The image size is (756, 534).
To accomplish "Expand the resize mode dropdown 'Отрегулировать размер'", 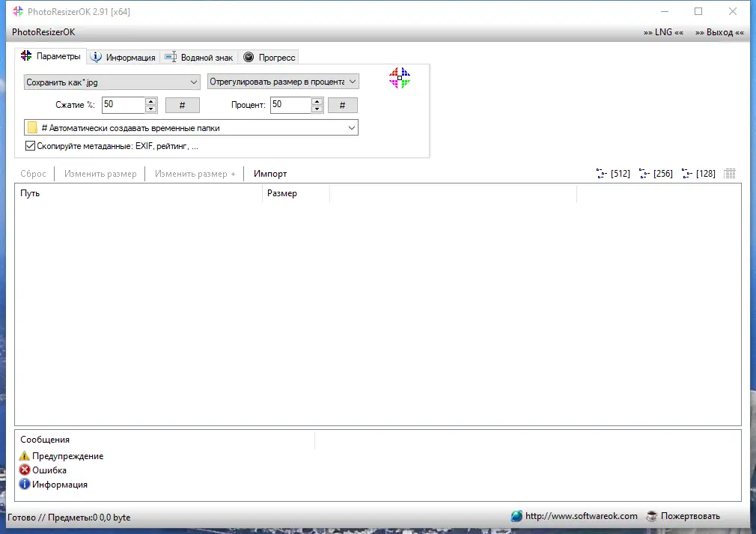I will 353,82.
